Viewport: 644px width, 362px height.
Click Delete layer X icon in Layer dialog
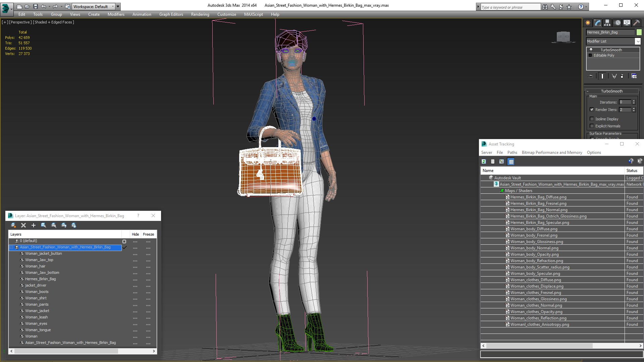click(x=23, y=225)
